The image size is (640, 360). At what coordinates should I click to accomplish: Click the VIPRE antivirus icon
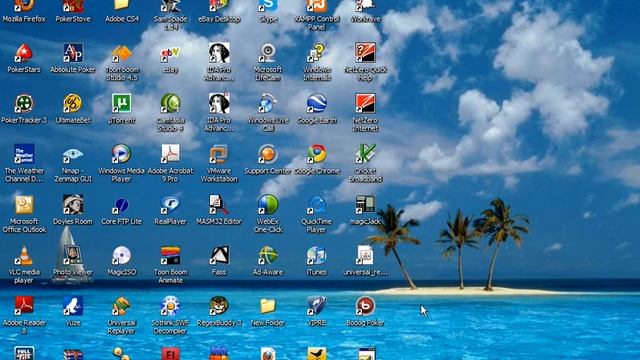pyautogui.click(x=317, y=306)
